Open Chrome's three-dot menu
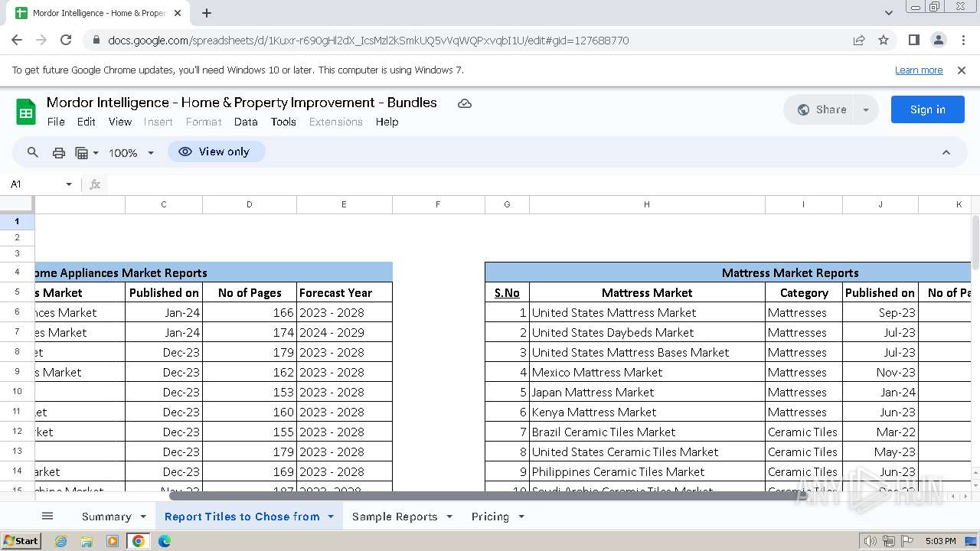Image resolution: width=980 pixels, height=551 pixels. [962, 41]
